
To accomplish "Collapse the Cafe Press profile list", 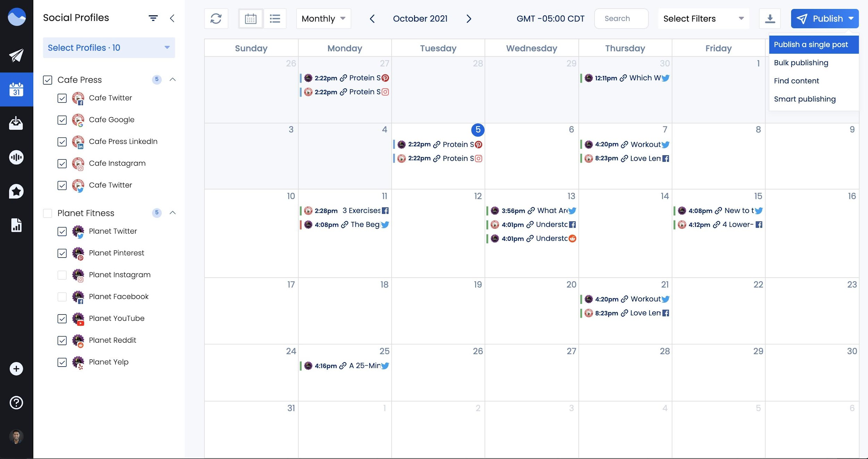I will pyautogui.click(x=173, y=80).
